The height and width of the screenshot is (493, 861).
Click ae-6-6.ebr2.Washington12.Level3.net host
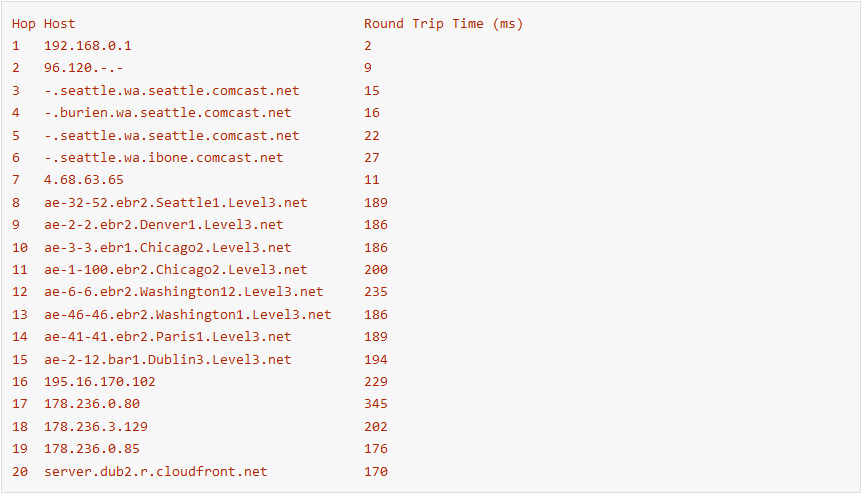point(183,292)
